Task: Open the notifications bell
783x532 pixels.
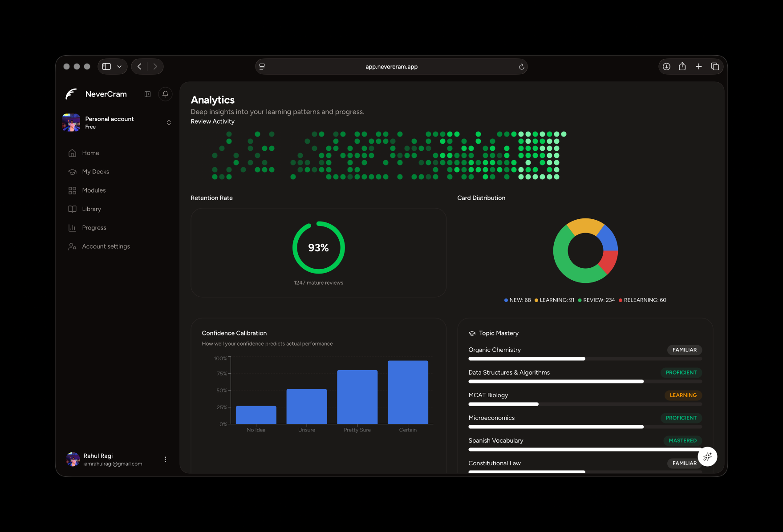Action: point(165,94)
